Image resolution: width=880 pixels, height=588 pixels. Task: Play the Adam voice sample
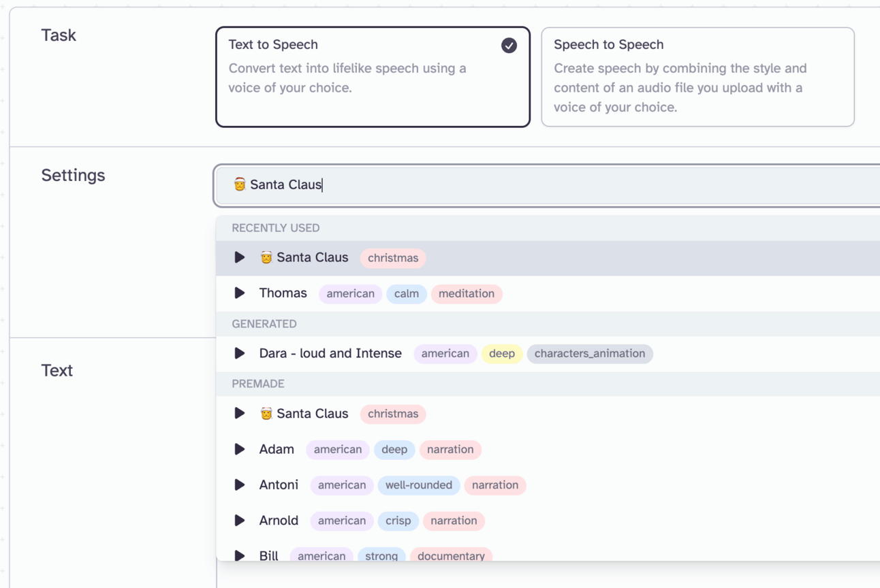240,449
